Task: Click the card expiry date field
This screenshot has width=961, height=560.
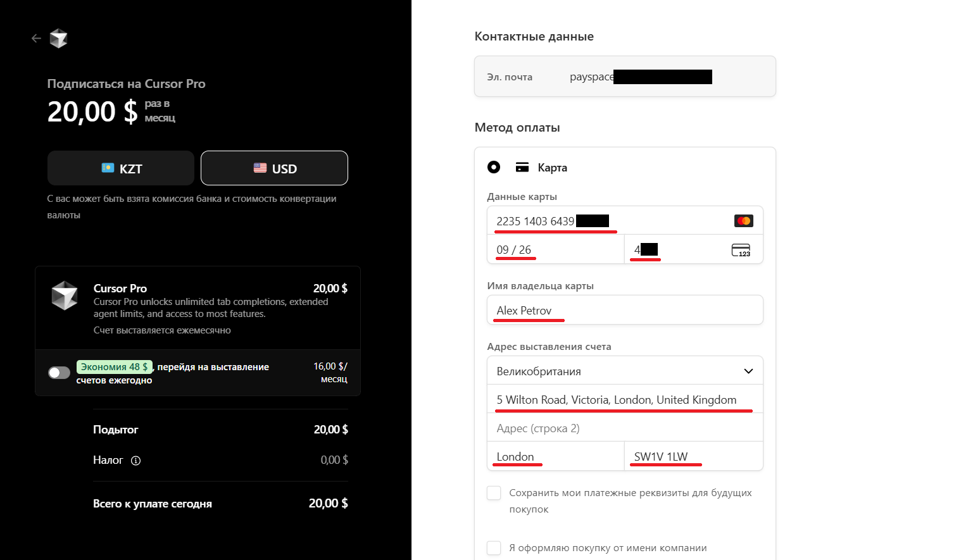Action: (x=555, y=250)
